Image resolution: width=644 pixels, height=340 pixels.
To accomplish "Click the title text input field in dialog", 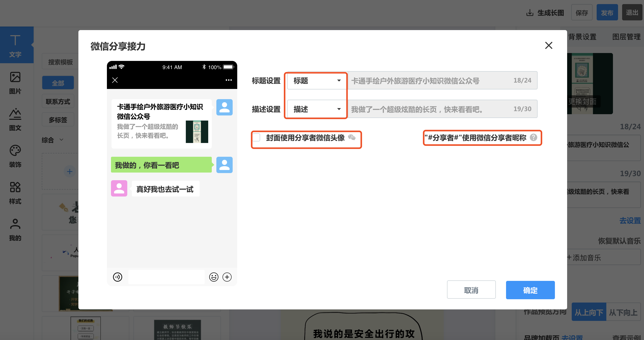I will 443,81.
